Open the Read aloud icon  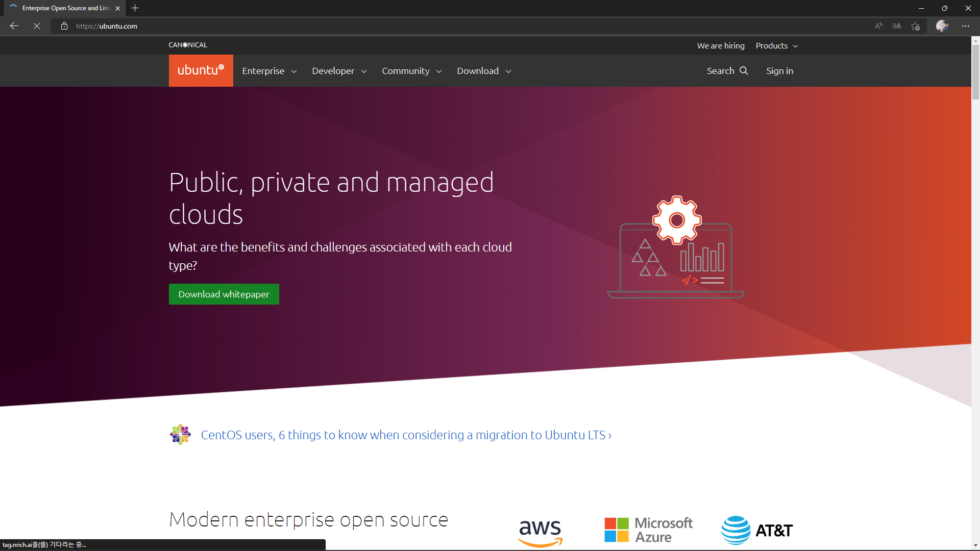[878, 26]
